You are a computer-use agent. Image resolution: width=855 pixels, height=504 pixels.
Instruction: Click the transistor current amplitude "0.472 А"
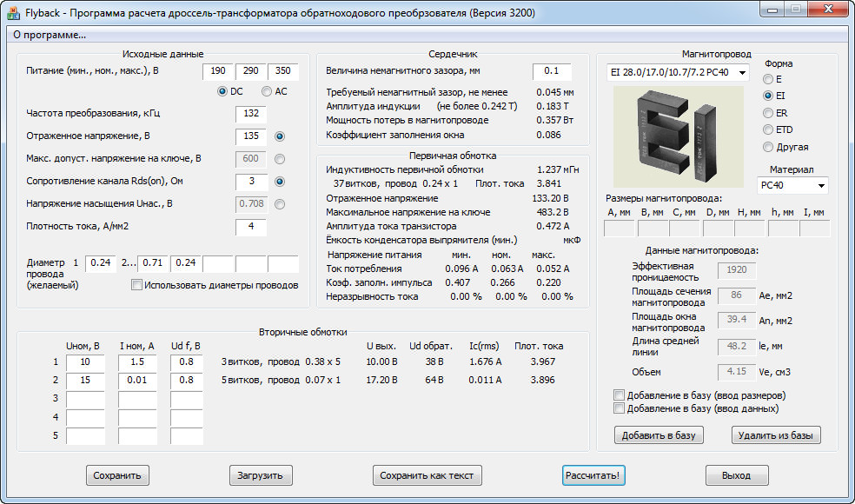click(x=551, y=226)
